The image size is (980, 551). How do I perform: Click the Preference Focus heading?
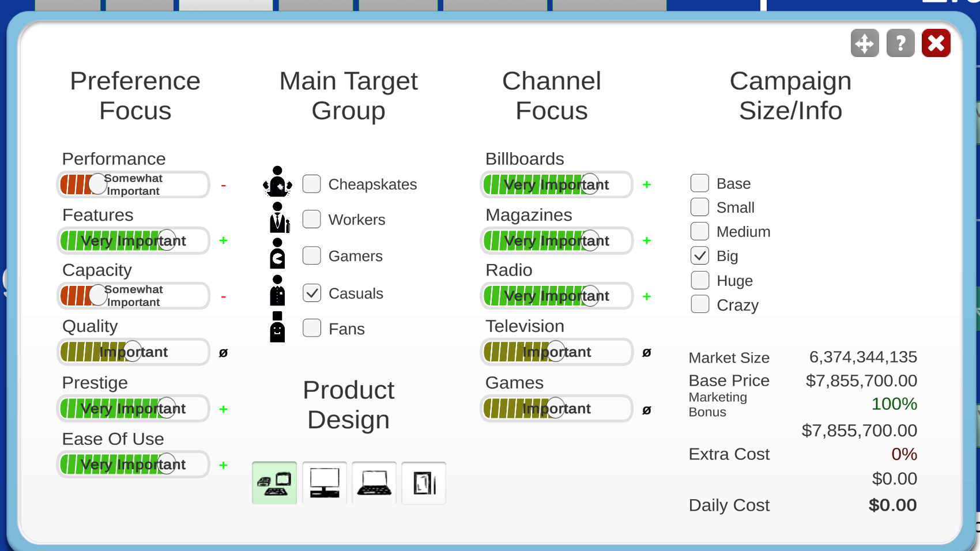(135, 96)
